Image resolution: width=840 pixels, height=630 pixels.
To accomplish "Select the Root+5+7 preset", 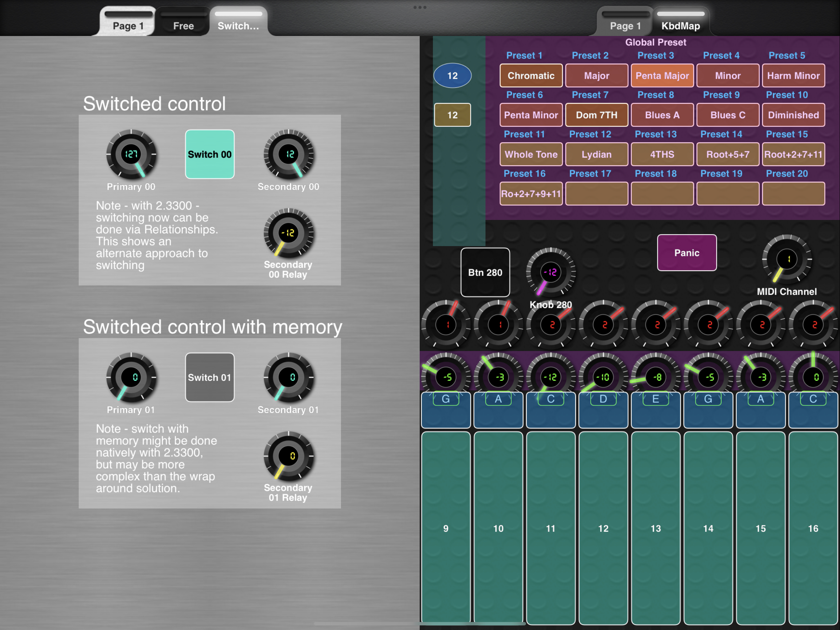I will [x=728, y=154].
